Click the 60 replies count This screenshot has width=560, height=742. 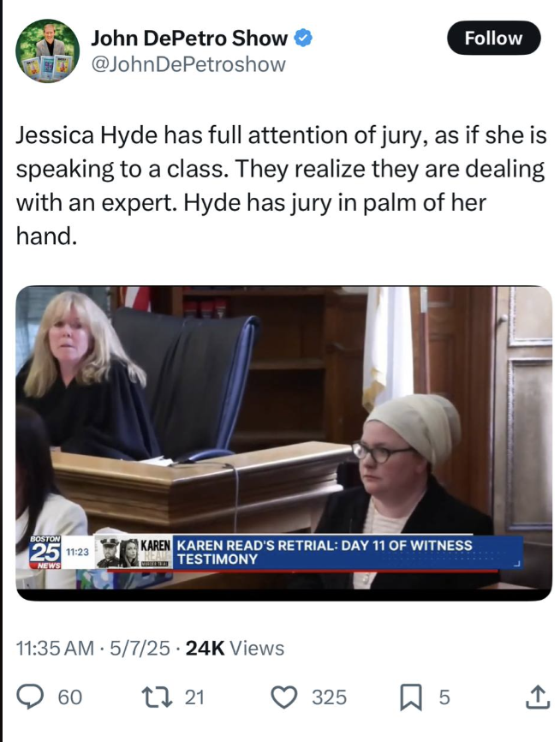[70, 697]
